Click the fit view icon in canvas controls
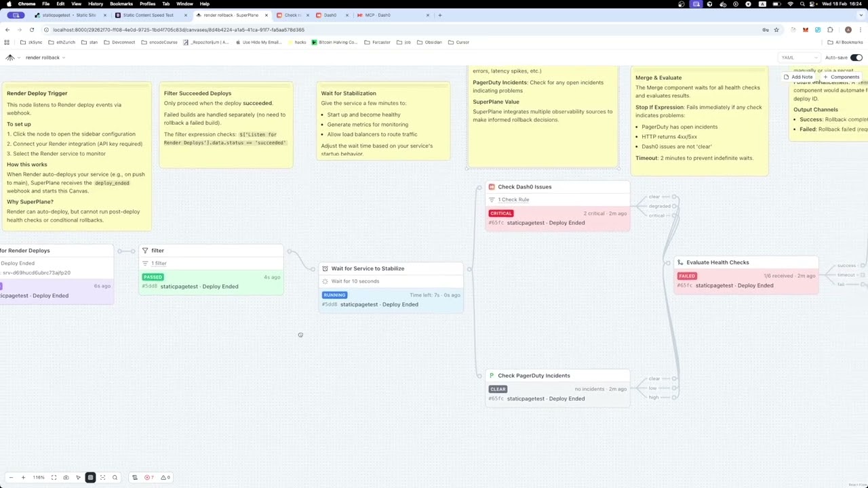Screen dimensions: 868x488 [x=54, y=477]
